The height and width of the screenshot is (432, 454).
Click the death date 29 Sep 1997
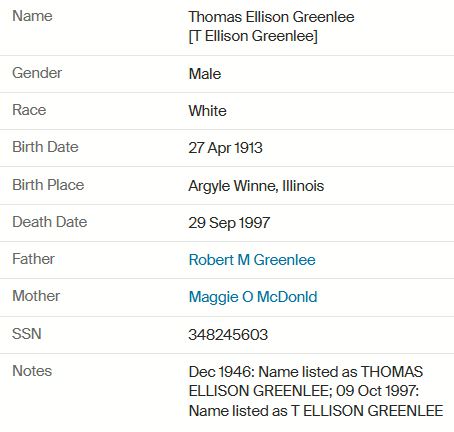[x=229, y=223]
